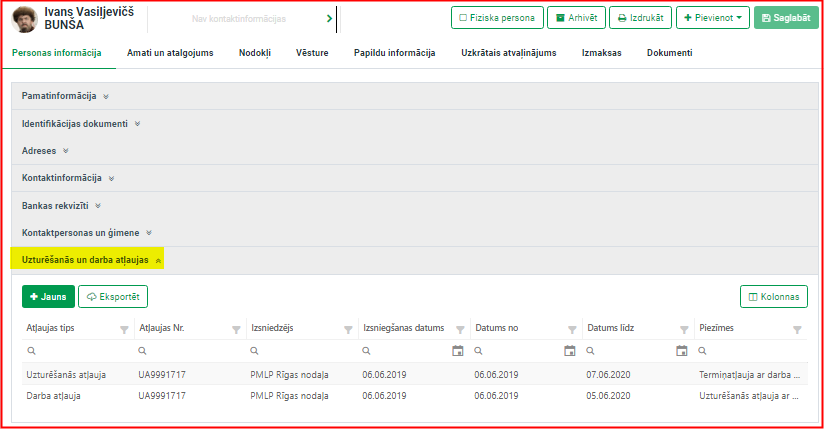Open the Papildu informācija tab
The image size is (824, 429).
[395, 53]
